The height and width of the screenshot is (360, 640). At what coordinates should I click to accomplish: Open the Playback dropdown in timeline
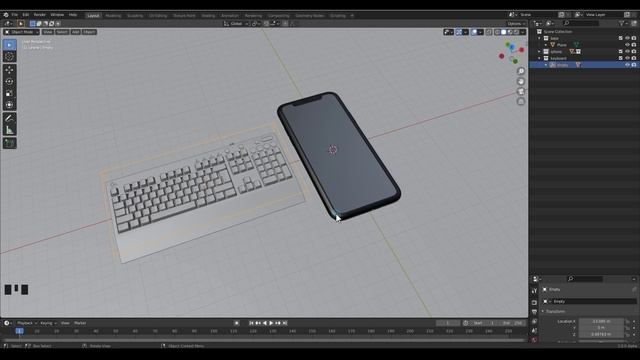pyautogui.click(x=27, y=323)
